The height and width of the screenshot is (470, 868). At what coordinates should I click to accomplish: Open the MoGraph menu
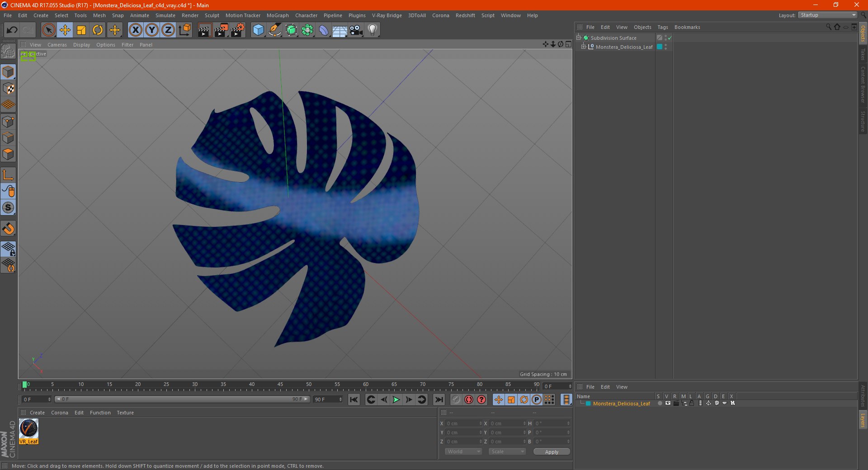[278, 15]
